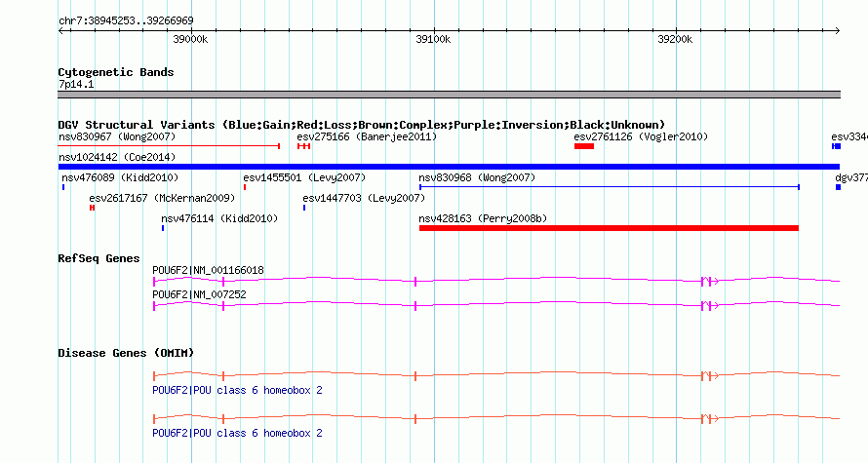Select the blue nsv476089 variant tick
Screen dimensions: 868x463
(63, 187)
